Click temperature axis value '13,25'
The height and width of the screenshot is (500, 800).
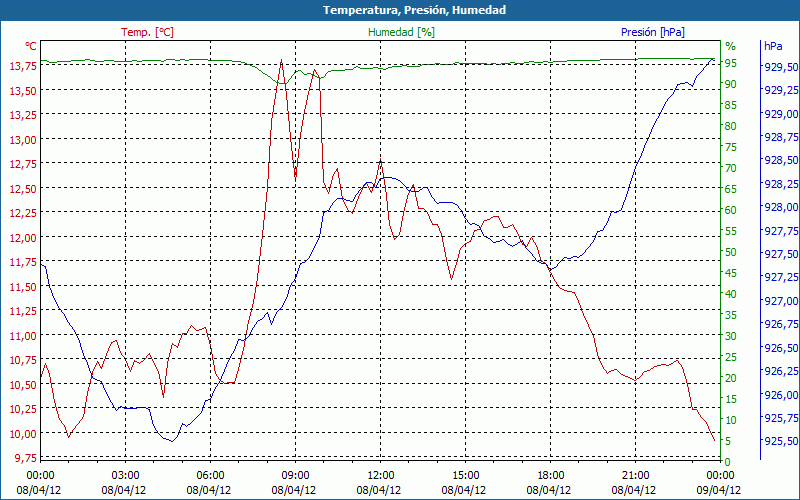23,115
